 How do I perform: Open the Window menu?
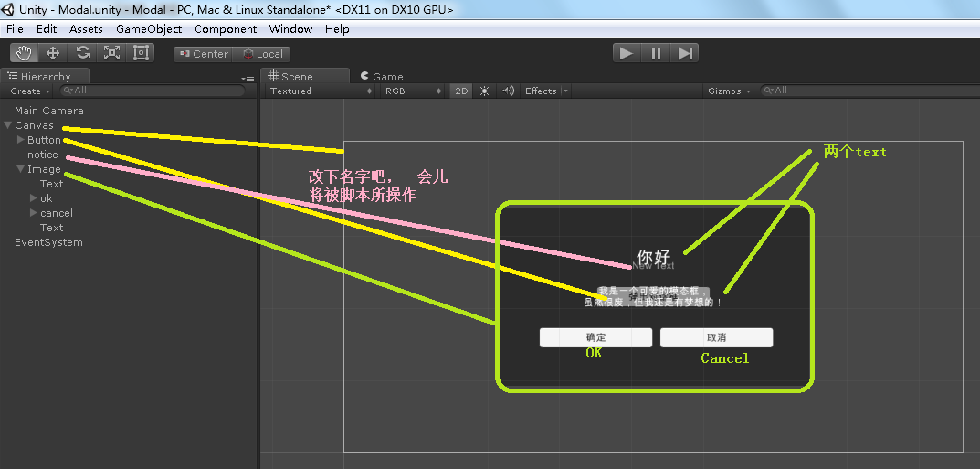click(x=290, y=28)
